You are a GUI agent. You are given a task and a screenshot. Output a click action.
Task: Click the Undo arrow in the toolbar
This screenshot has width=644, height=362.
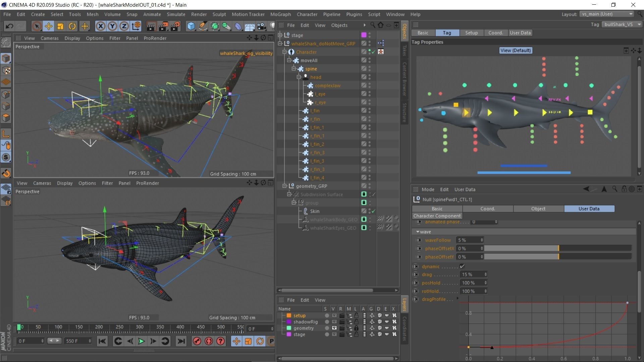(x=9, y=26)
